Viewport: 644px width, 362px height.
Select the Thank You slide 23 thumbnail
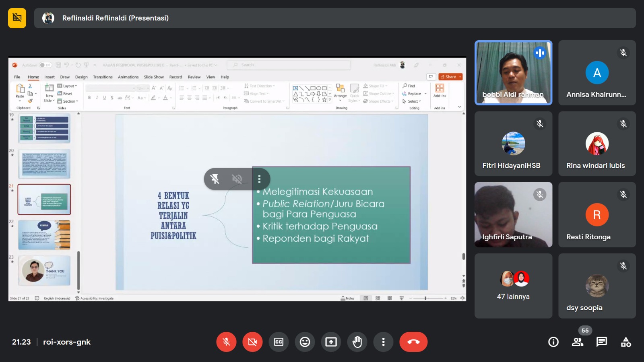[x=44, y=270]
